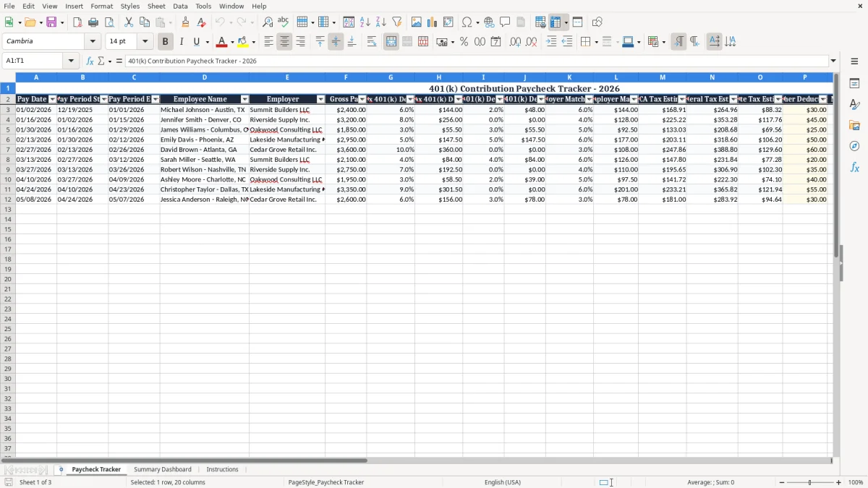Image resolution: width=868 pixels, height=488 pixels.
Task: Click the Copy icon
Action: [145, 22]
